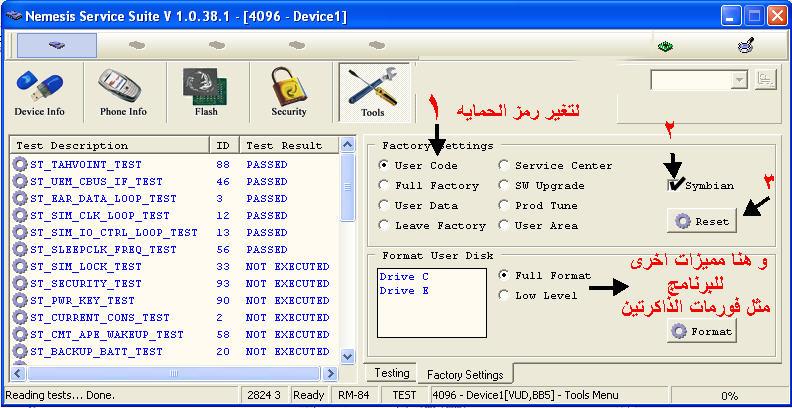Select the Full Factory radio button
Screen dimensions: 792x408
coord(384,185)
